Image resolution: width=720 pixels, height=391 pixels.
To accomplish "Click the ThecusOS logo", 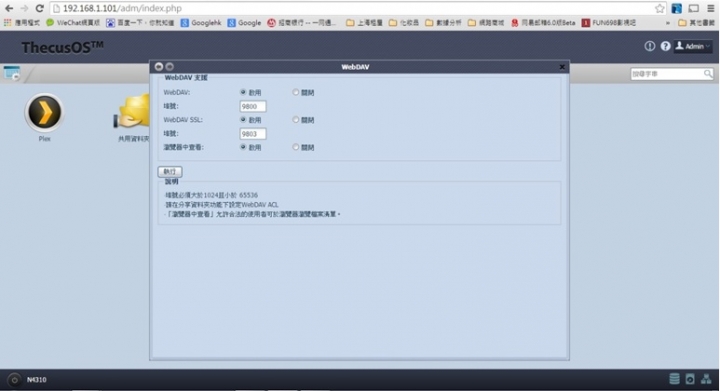I will (x=62, y=47).
